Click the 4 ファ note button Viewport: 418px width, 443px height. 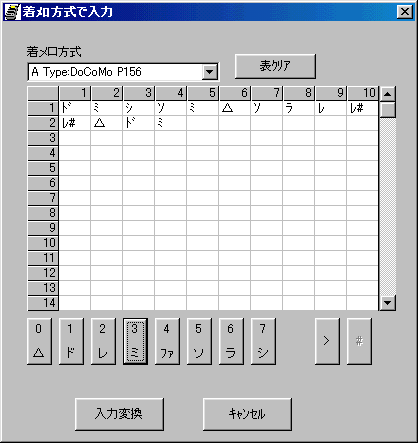(x=167, y=341)
